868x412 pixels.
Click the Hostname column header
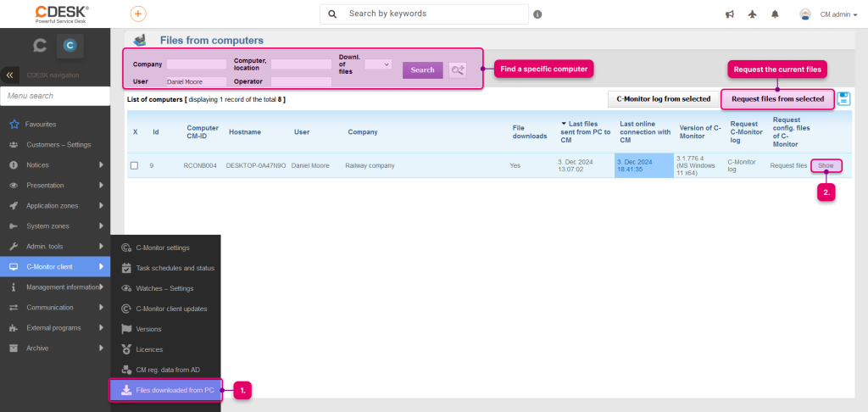(x=245, y=131)
